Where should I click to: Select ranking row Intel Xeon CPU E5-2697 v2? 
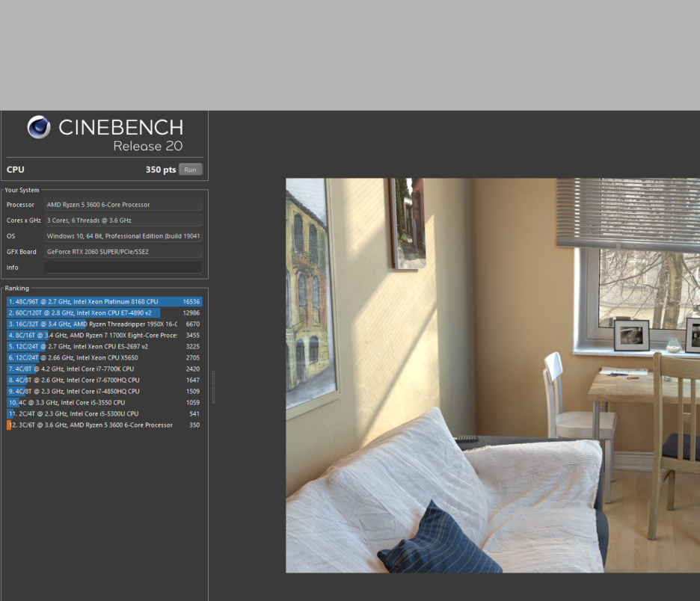[105, 346]
